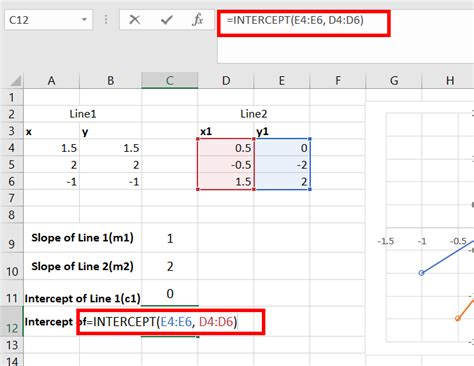Select column D header
This screenshot has width=474, height=366.
pyautogui.click(x=226, y=81)
